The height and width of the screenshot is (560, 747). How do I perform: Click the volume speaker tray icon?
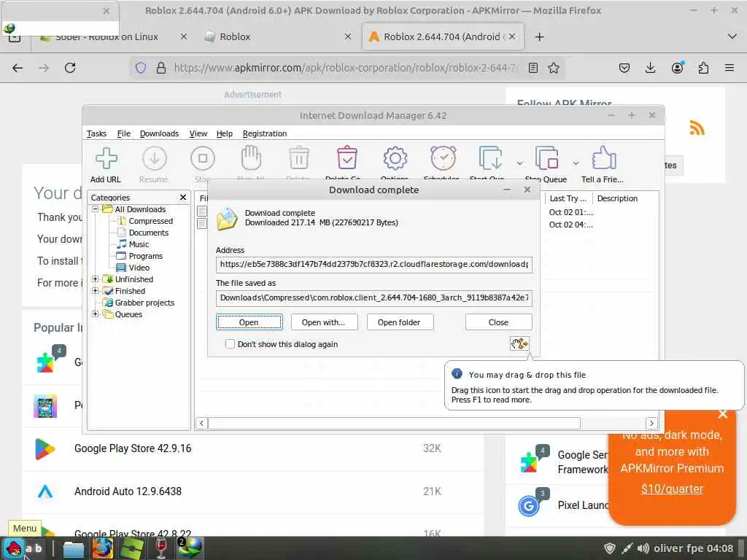pyautogui.click(x=643, y=548)
